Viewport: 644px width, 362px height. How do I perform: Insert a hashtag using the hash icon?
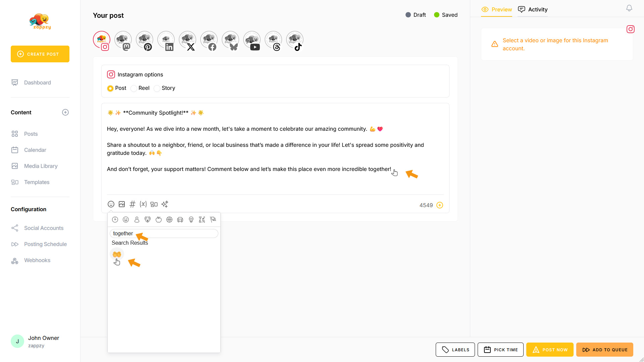(x=132, y=204)
